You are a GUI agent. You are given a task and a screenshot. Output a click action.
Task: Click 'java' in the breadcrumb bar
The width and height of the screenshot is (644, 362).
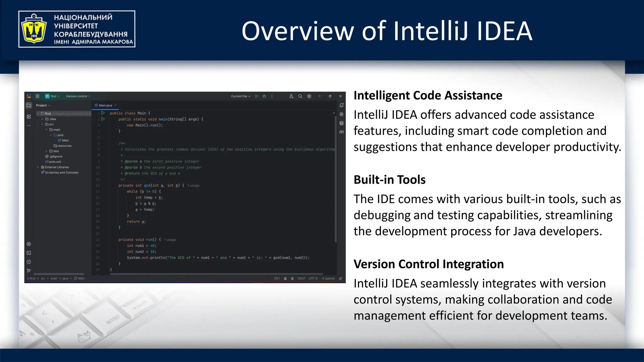[65, 278]
